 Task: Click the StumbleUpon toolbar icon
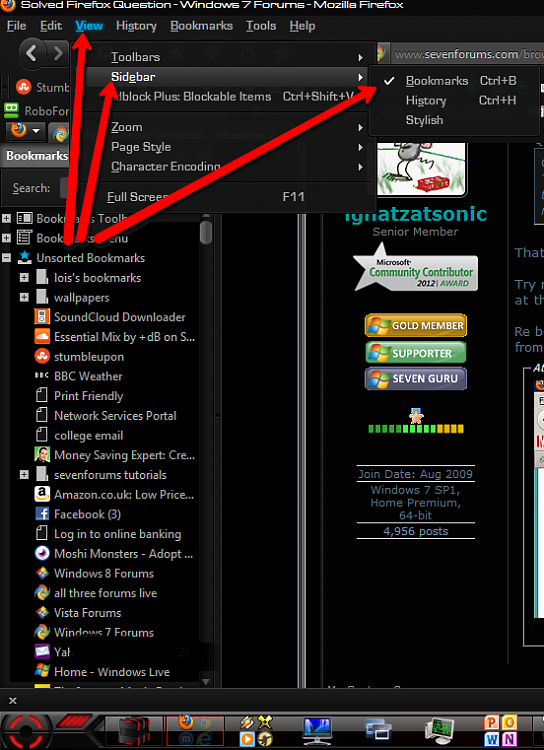22,87
